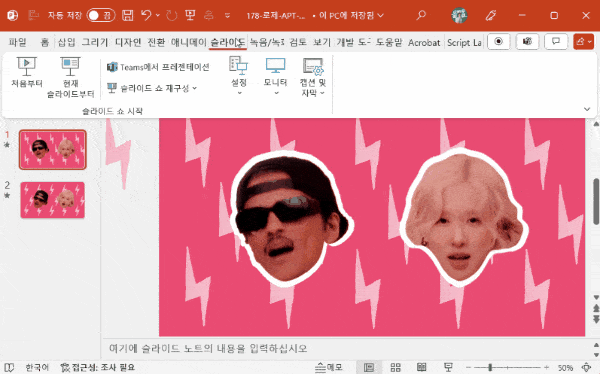The height and width of the screenshot is (374, 600).
Task: Switch to the 전환 tab
Action: click(x=156, y=42)
